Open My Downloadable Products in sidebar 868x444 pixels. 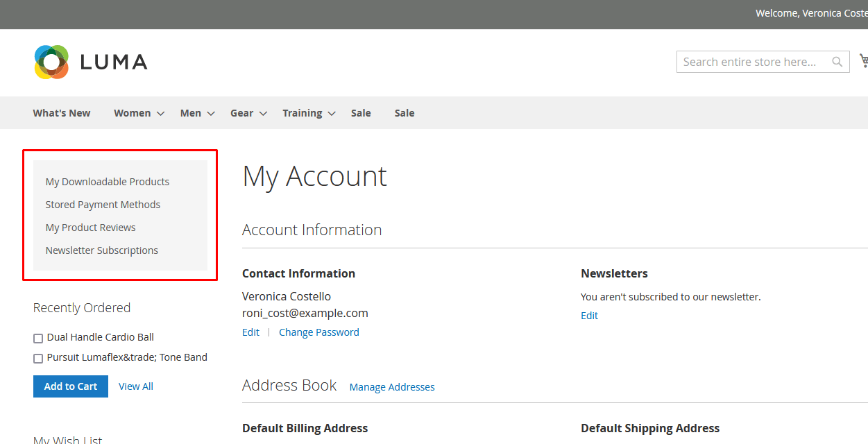(108, 182)
